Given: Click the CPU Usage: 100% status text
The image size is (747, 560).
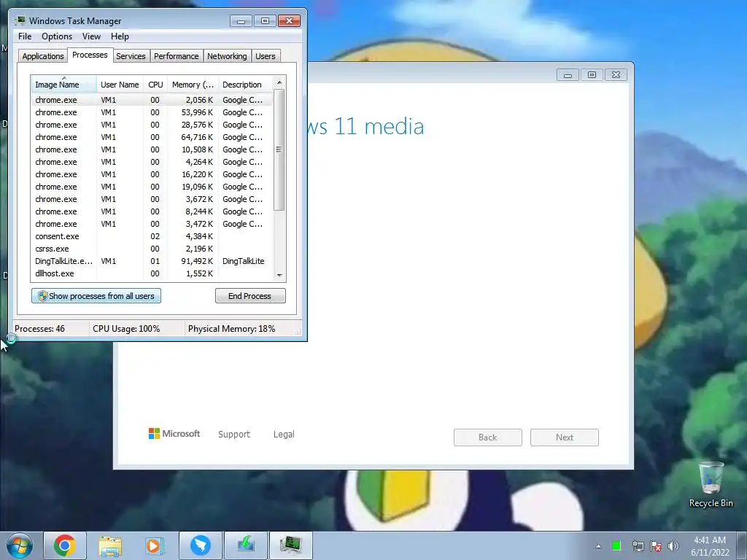Looking at the screenshot, I should point(126,329).
